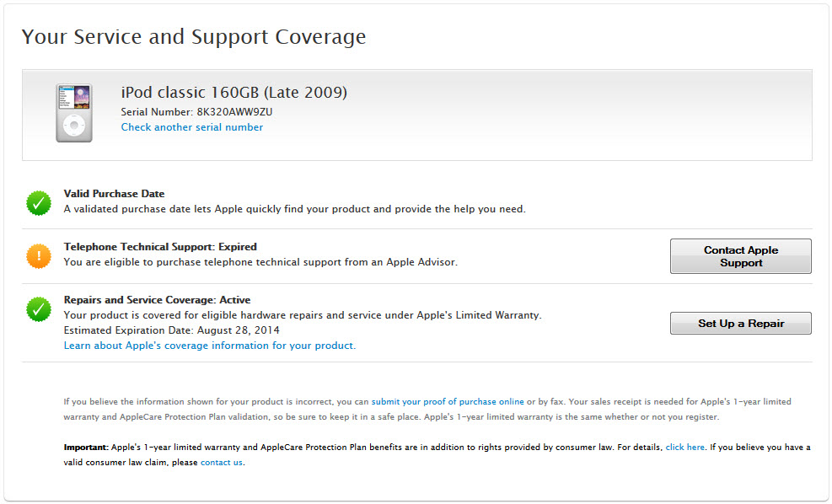Click the Telephone Technical Support: Expired heading
The width and height of the screenshot is (832, 504).
[160, 247]
